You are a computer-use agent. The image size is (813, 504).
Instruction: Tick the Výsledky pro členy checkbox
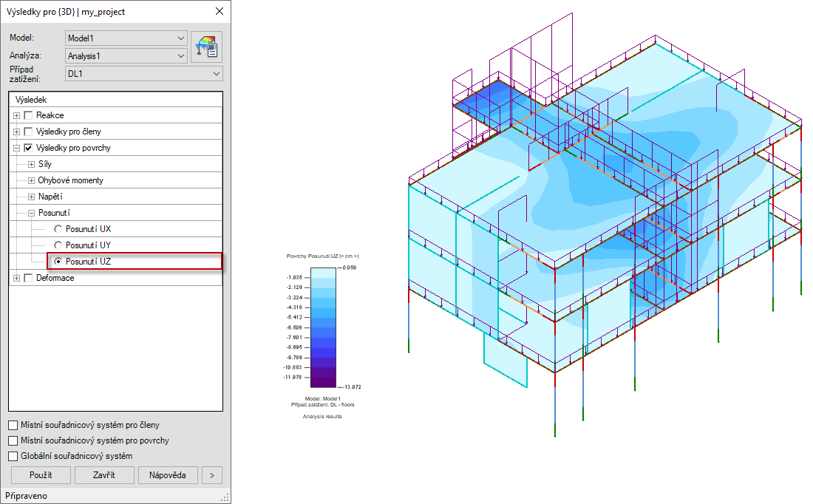point(28,132)
